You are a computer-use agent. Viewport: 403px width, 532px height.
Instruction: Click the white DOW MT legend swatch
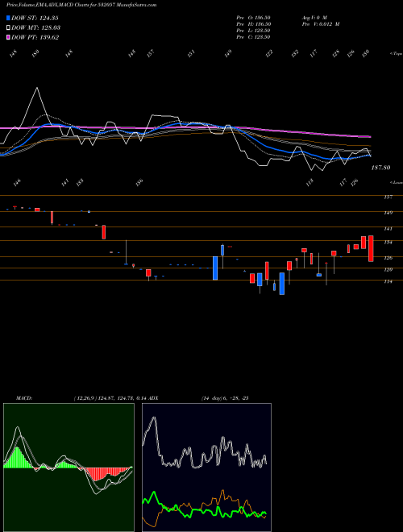pyautogui.click(x=8, y=27)
